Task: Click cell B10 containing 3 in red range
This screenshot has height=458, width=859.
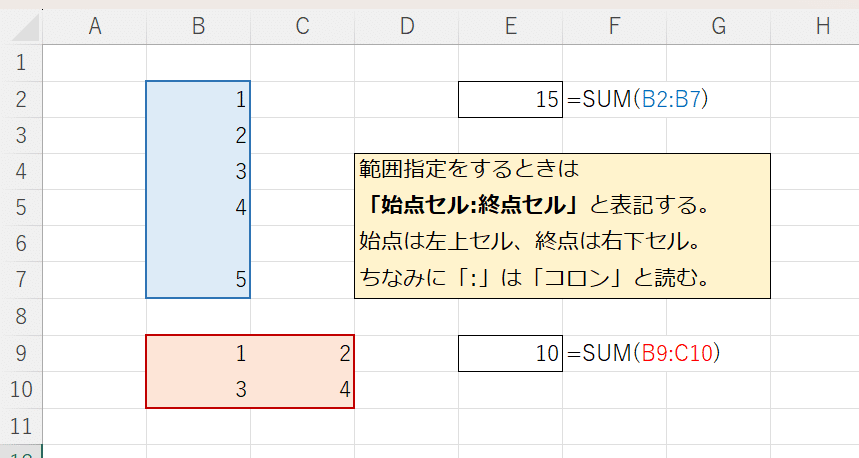Action: (x=198, y=390)
